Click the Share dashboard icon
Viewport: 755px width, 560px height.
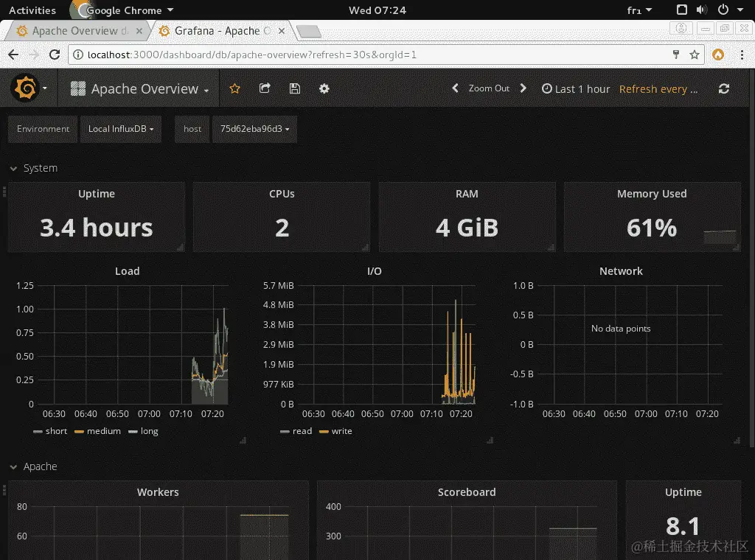point(265,88)
